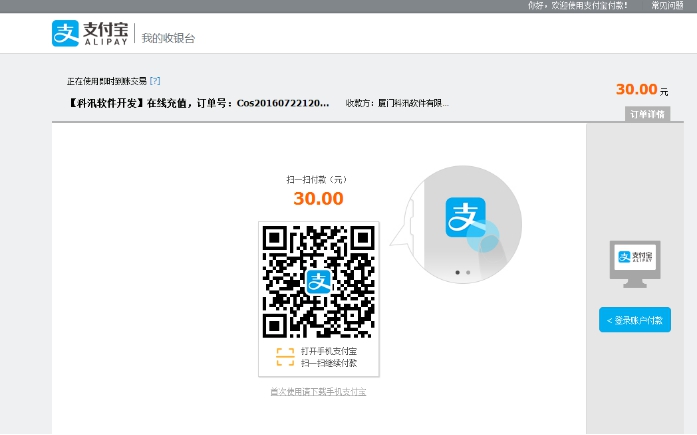Screen dimensions: 697x435
Task: Click the 我的收银台 header label
Action: coord(168,38)
